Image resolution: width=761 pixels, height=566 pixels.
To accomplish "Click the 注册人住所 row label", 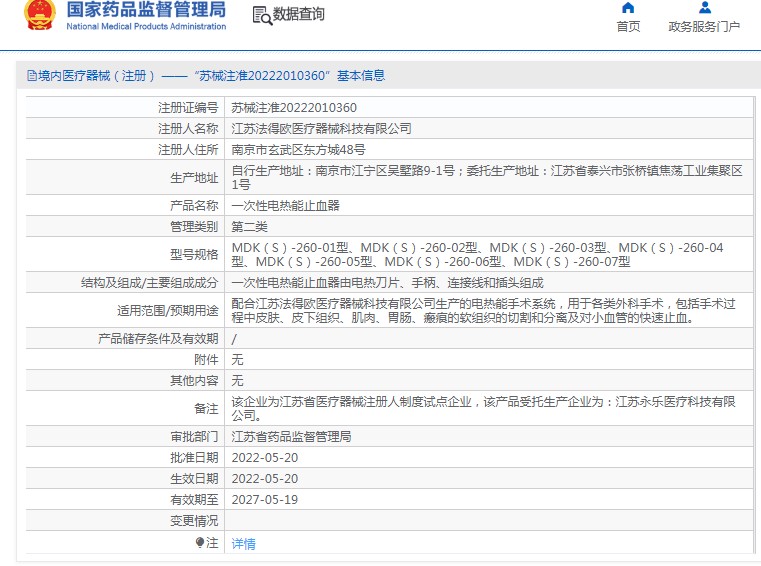I will click(188, 150).
